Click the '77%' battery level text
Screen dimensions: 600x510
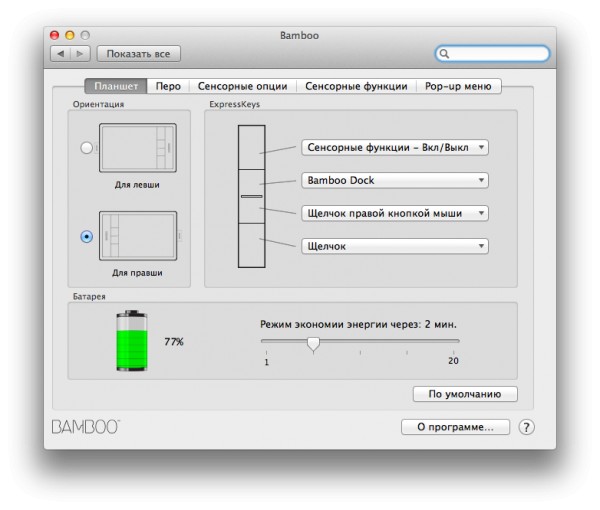(174, 342)
